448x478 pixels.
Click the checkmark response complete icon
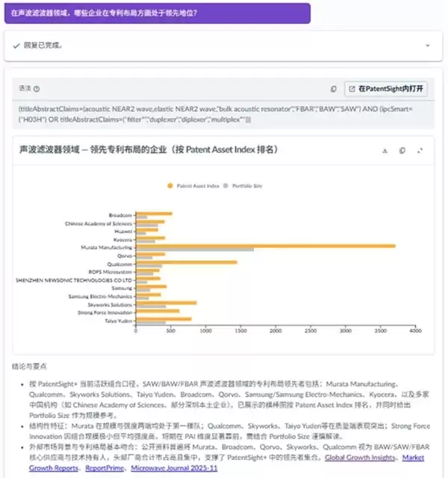[16, 46]
